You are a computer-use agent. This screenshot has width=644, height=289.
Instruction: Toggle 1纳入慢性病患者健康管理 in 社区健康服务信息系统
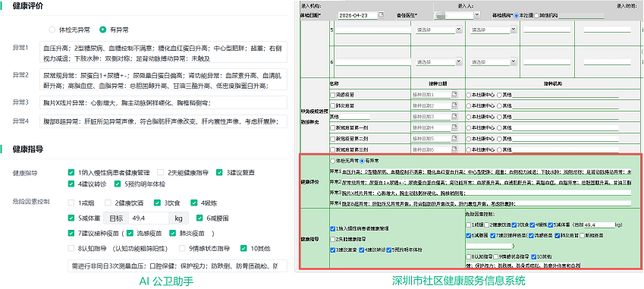(333, 228)
